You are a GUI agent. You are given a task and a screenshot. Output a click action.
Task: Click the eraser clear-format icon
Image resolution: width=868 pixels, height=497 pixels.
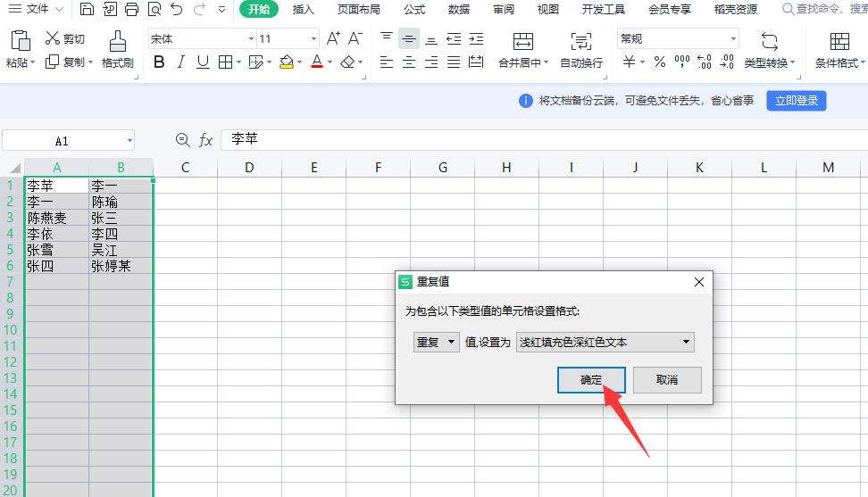347,62
